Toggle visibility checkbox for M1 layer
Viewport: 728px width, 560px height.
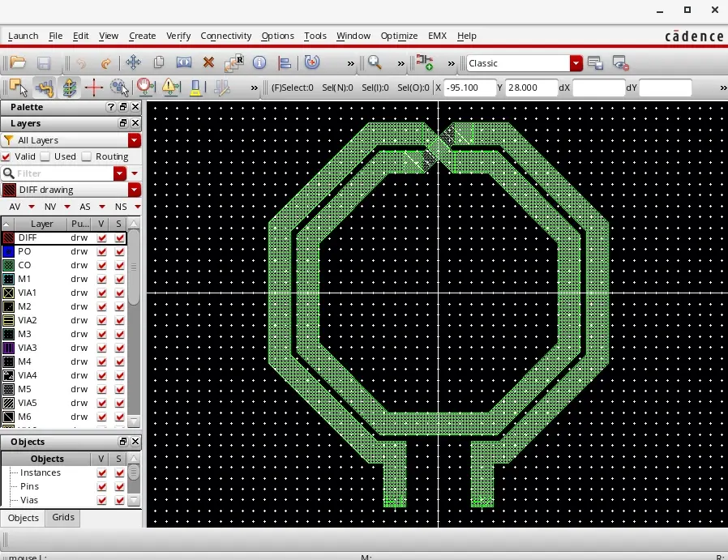(101, 279)
